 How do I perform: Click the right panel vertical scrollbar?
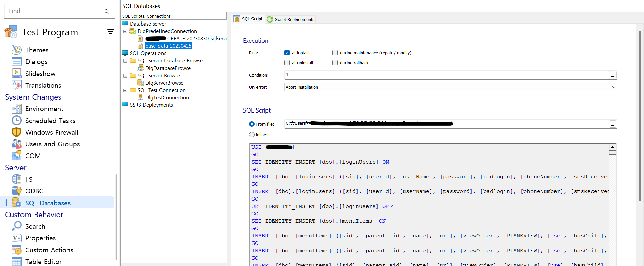coord(639,116)
